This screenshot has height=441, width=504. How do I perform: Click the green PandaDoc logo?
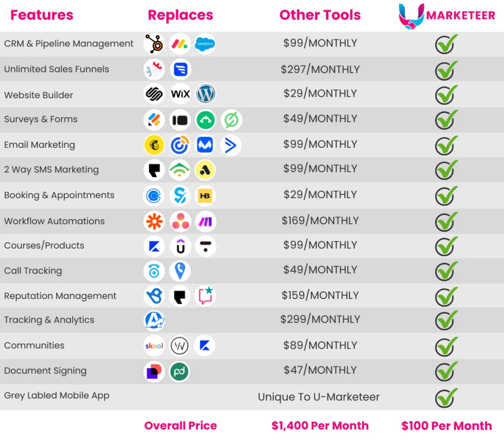coord(179,372)
